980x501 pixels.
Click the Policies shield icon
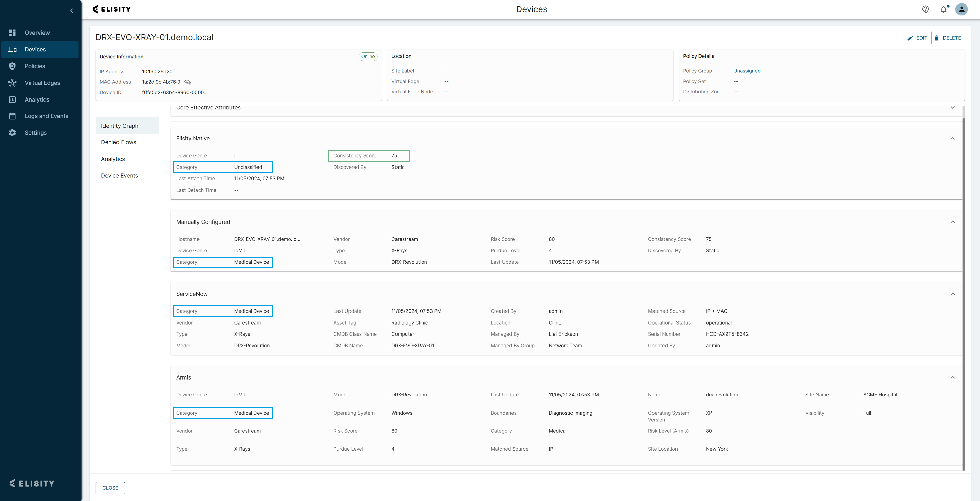12,66
